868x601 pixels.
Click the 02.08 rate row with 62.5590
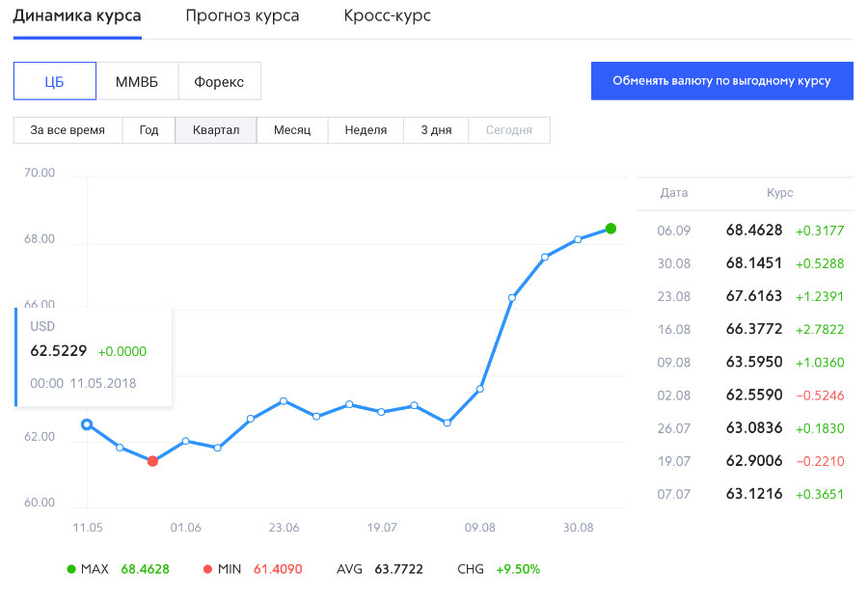[745, 395]
